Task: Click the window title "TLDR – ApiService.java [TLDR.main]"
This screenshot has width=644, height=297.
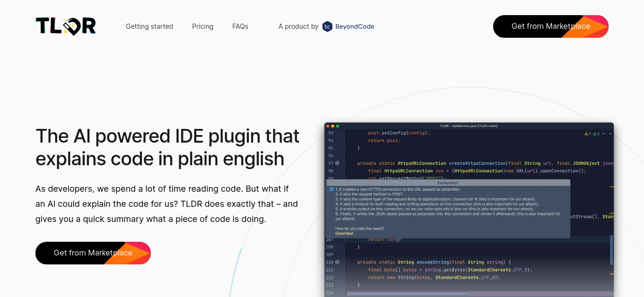Action: pos(469,126)
